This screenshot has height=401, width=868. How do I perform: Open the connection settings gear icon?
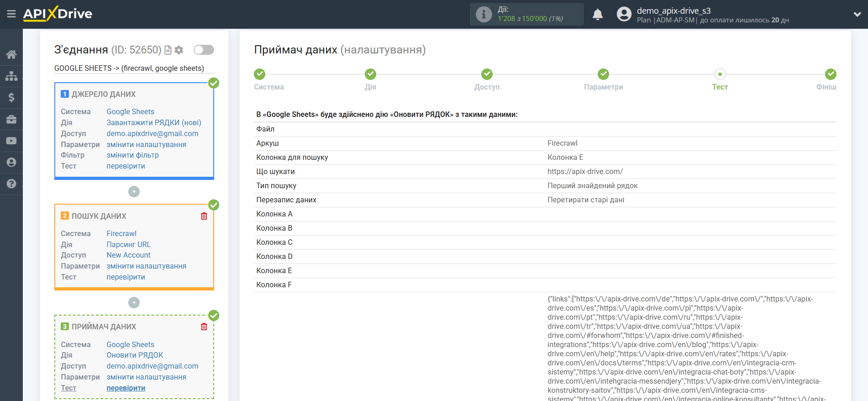point(179,50)
